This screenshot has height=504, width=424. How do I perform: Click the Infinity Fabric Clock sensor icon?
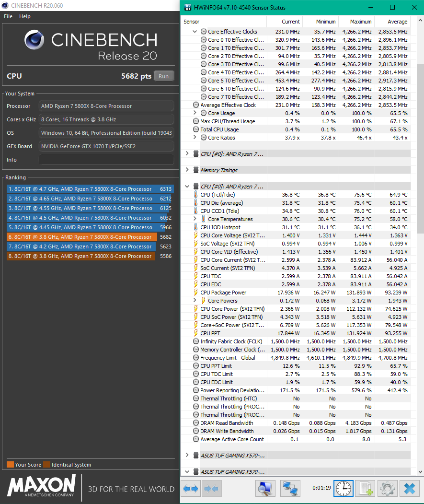coord(195,341)
